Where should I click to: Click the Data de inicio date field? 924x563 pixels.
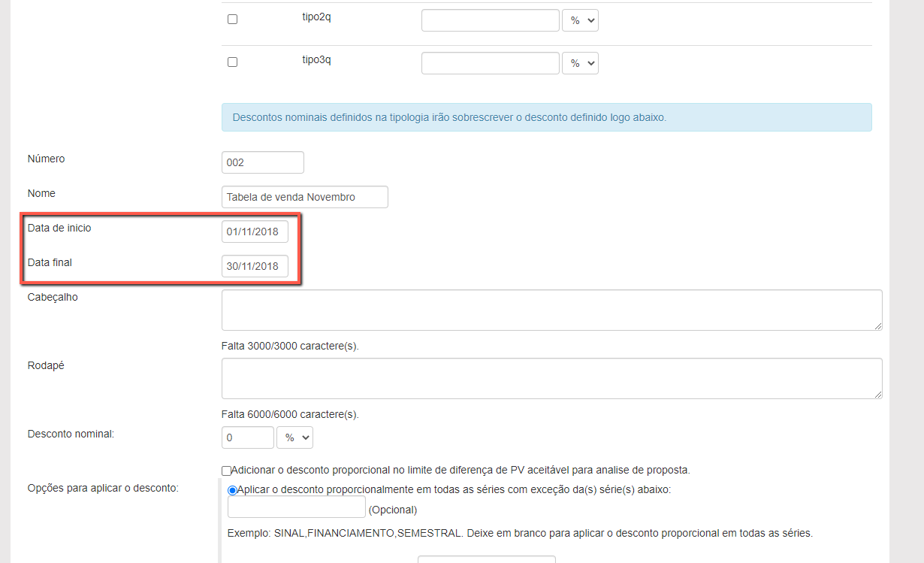255,232
